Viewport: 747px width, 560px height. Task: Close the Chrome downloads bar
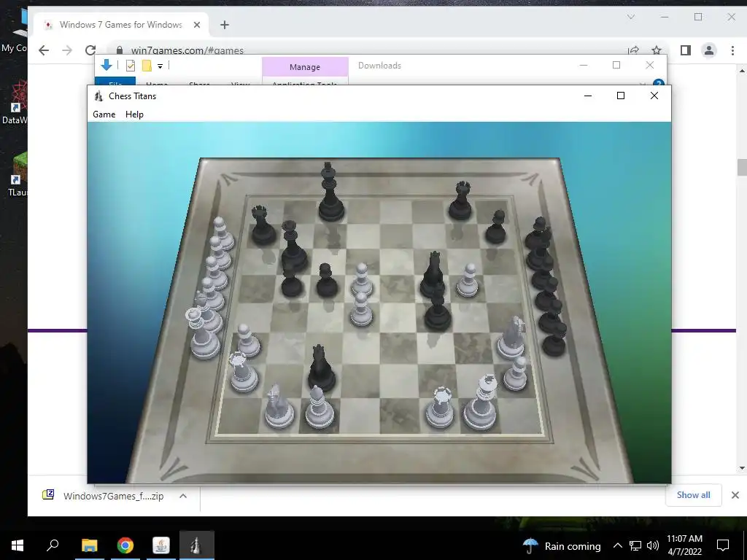735,495
